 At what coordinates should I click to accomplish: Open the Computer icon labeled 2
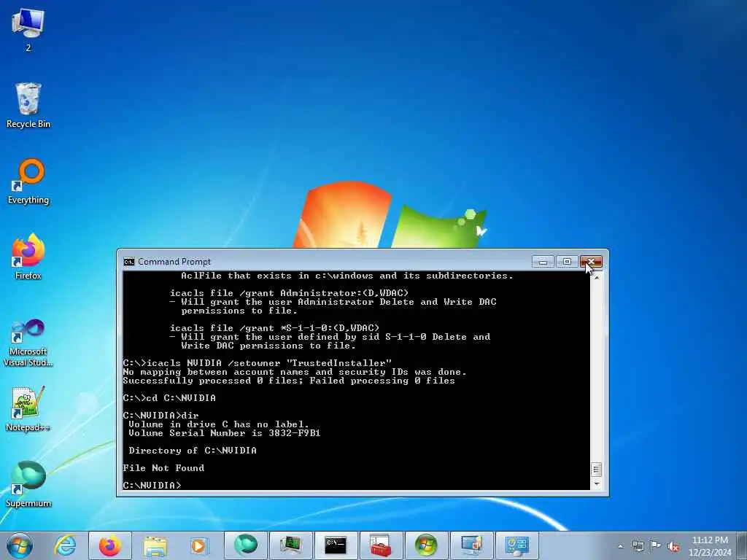28,29
